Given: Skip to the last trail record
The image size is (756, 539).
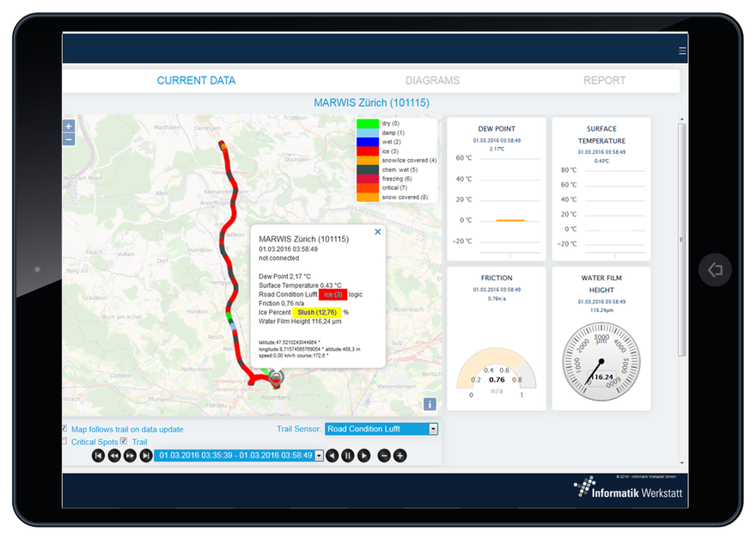Looking at the screenshot, I should point(146,456).
